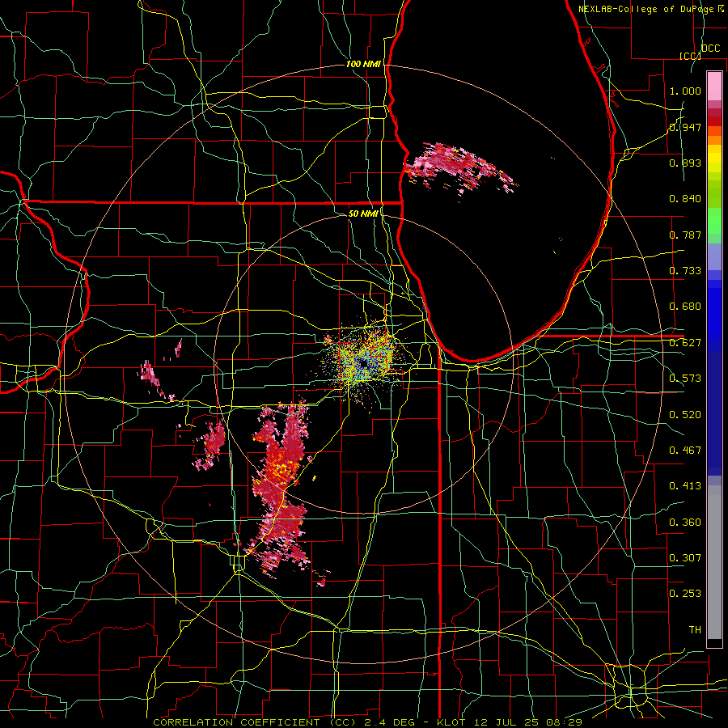The height and width of the screenshot is (728, 728).
Task: Select the 0.627 scale value
Action: click(x=685, y=343)
